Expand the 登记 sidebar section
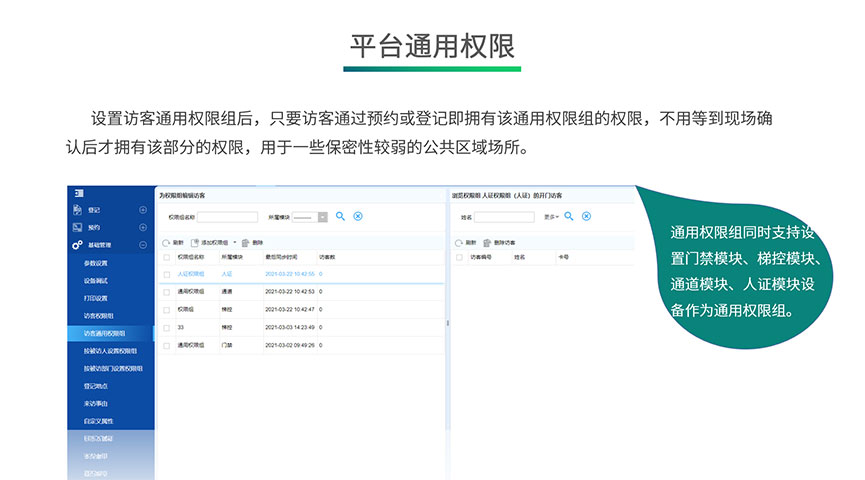 click(x=143, y=210)
